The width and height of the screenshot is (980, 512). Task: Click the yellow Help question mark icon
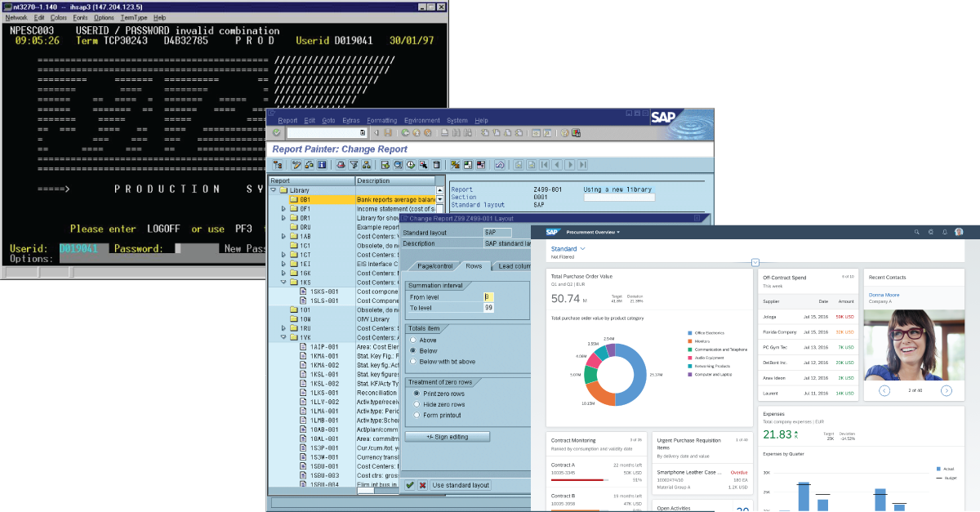tap(564, 133)
